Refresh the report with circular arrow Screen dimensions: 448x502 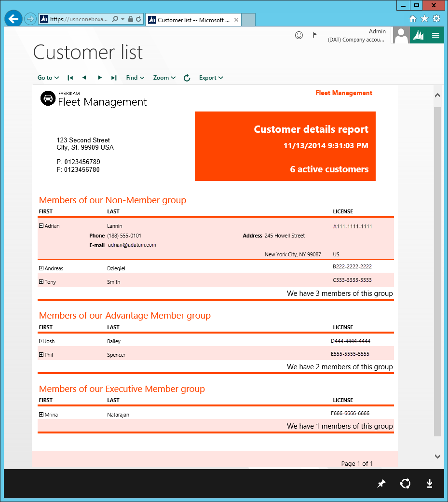coord(187,78)
